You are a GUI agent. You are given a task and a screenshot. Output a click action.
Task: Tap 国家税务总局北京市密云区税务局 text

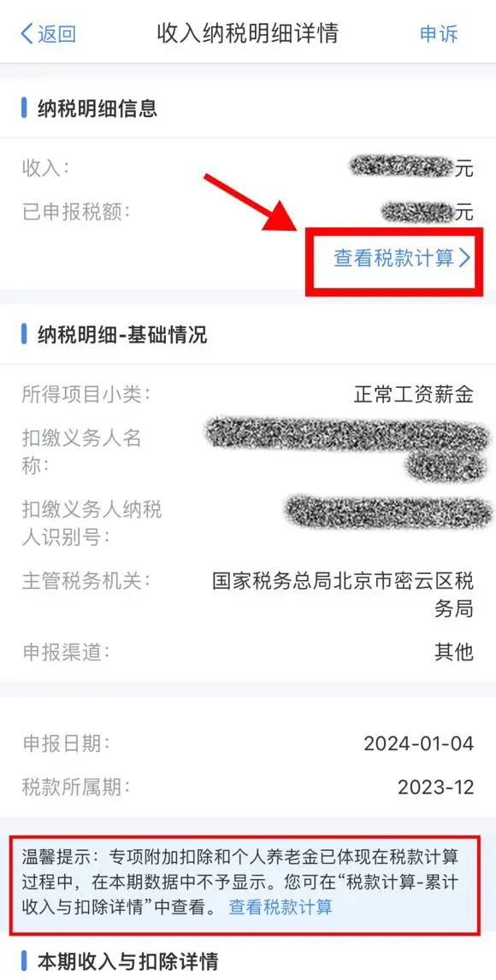pos(343,595)
